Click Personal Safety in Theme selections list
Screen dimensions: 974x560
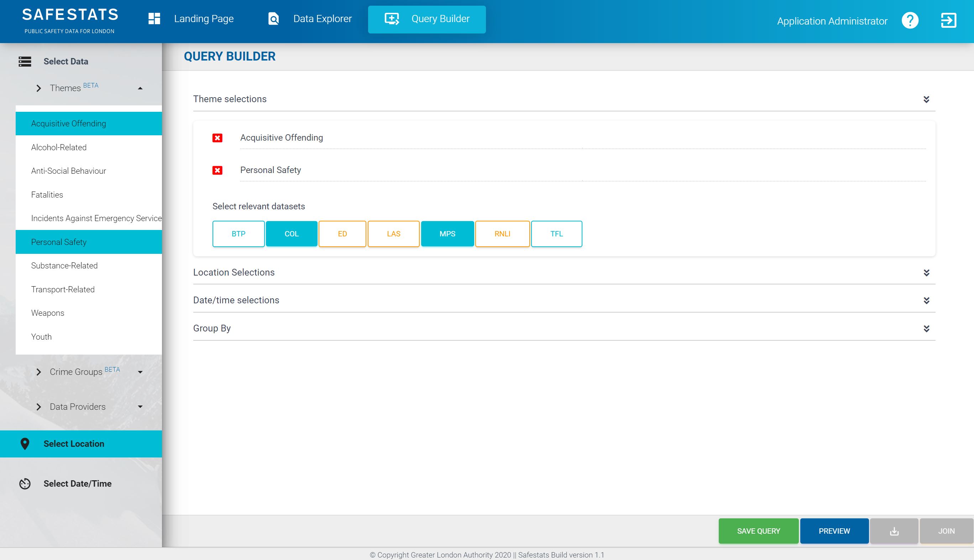click(x=270, y=170)
